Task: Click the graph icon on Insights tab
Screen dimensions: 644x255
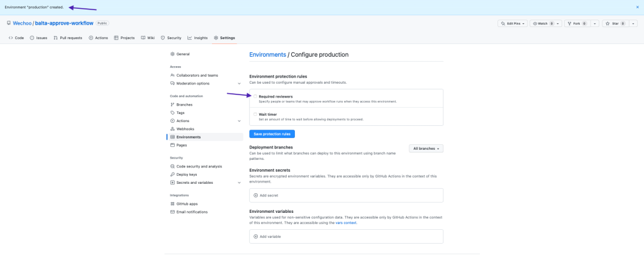Action: pos(190,38)
